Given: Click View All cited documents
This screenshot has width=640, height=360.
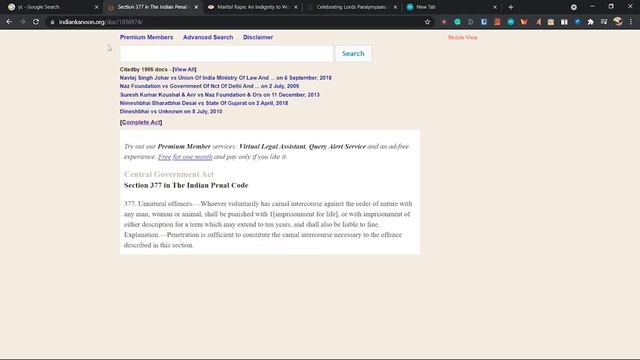Looking at the screenshot, I should tap(184, 69).
